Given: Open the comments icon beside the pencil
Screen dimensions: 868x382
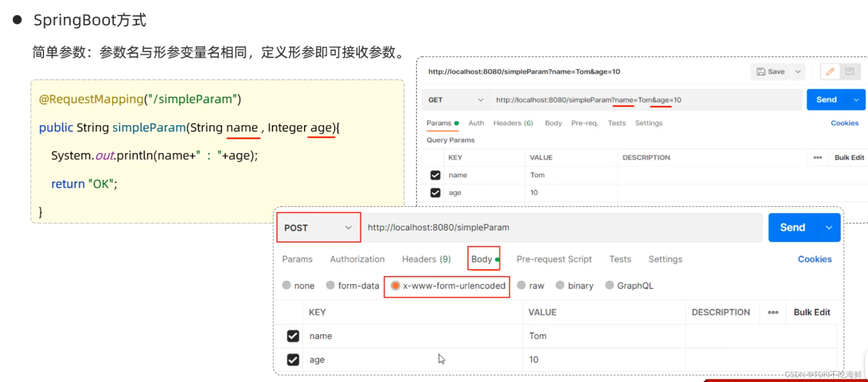Looking at the screenshot, I should point(849,72).
